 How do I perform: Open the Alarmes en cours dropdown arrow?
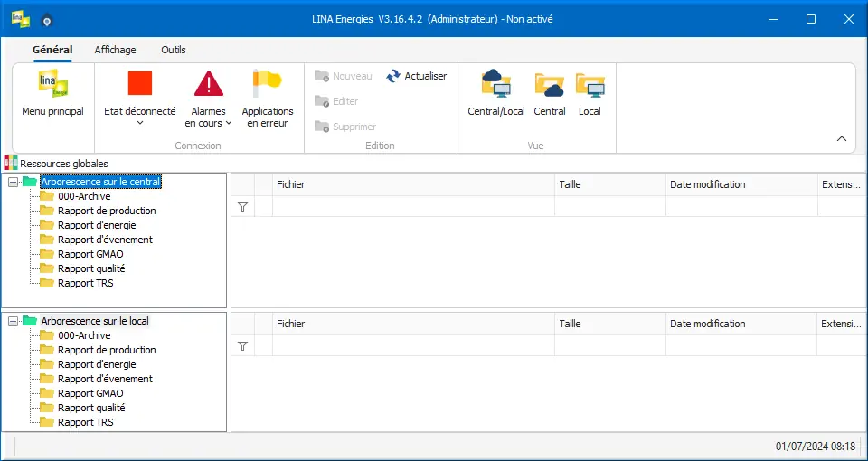pos(228,124)
